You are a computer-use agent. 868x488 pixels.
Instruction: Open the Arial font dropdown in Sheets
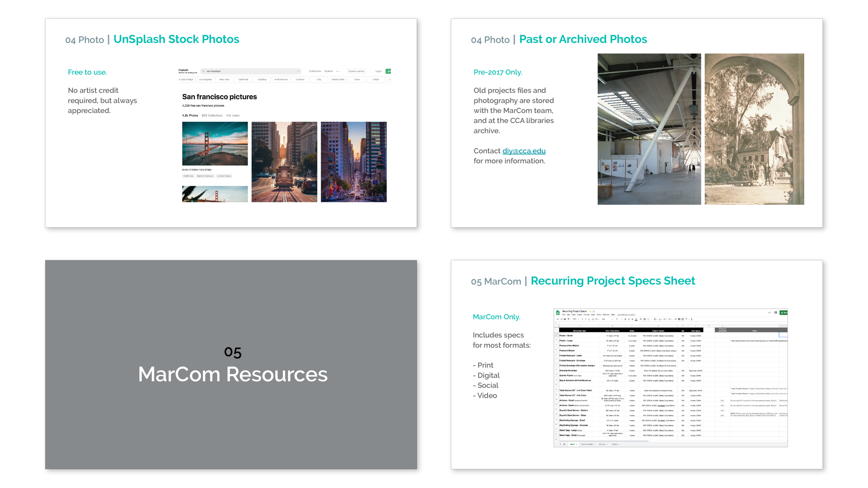pos(607,319)
